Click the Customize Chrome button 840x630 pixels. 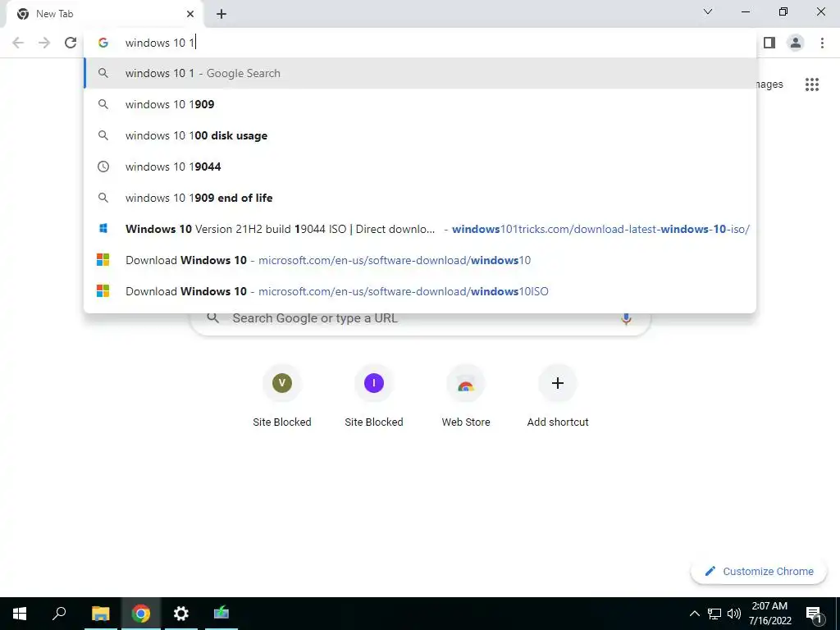759,572
